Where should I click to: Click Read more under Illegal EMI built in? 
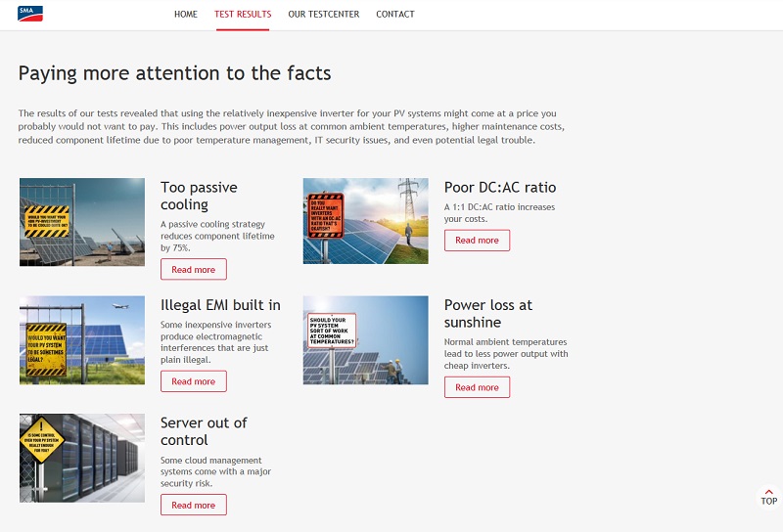pyautogui.click(x=193, y=381)
